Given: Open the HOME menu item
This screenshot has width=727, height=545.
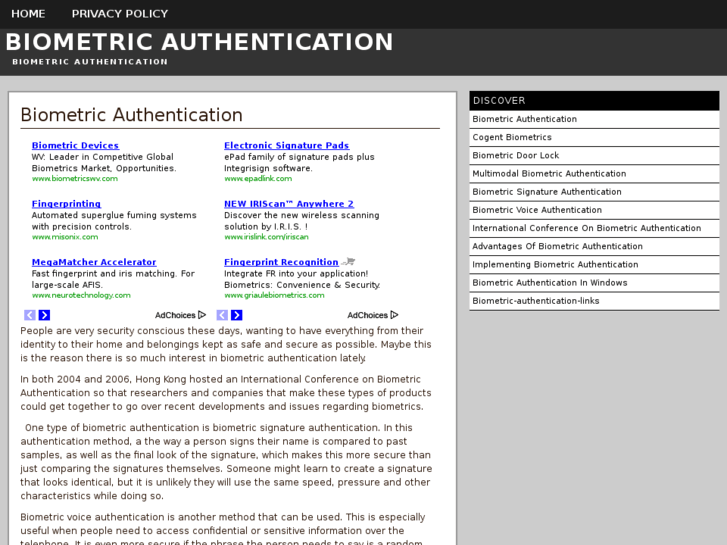Looking at the screenshot, I should tap(28, 14).
